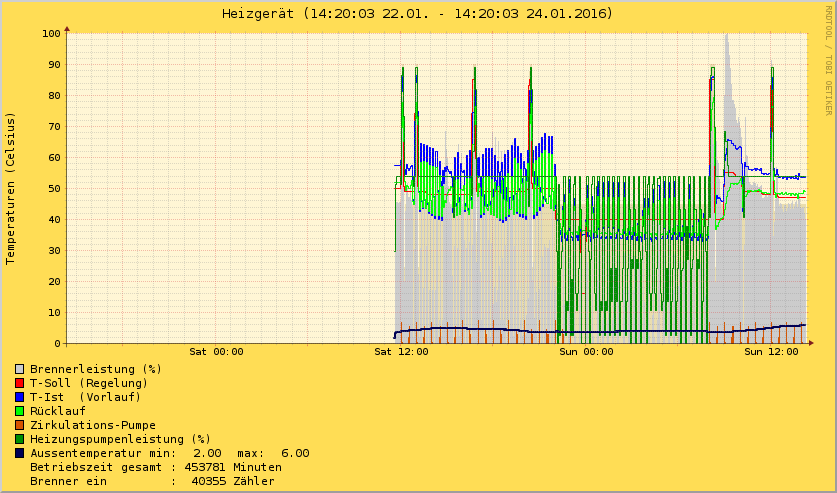Click the y-axis label '50'
Image resolution: width=837 pixels, height=493 pixels.
click(x=54, y=188)
